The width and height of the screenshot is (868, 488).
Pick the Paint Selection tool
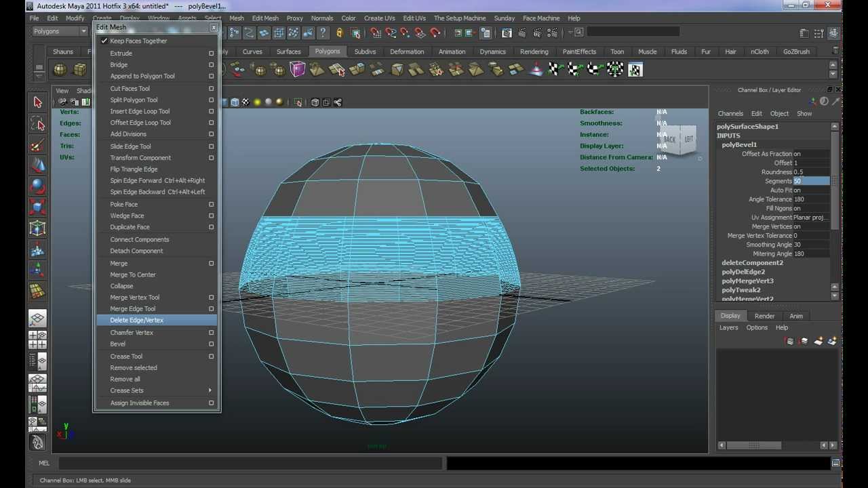click(x=37, y=144)
